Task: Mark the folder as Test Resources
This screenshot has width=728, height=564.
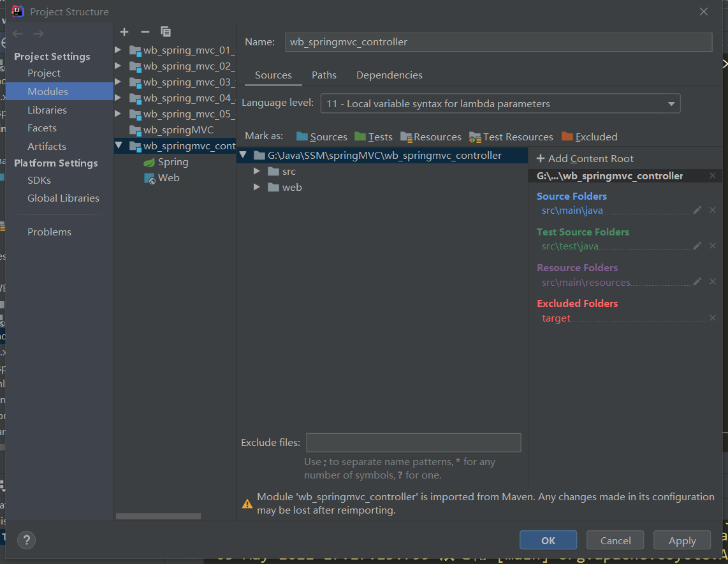Action: (511, 137)
